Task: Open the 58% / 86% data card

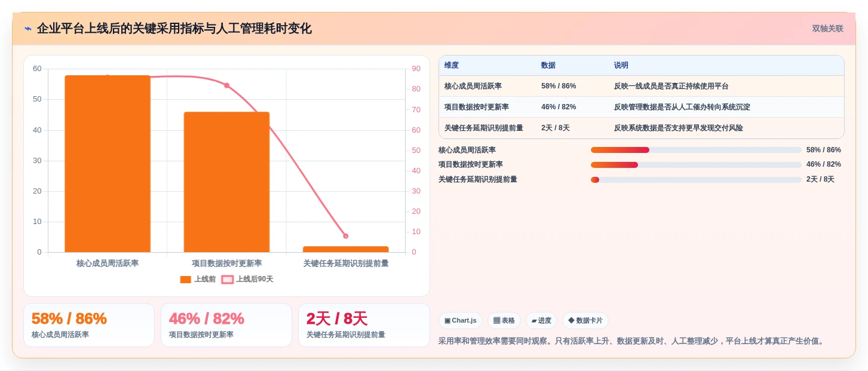Action: (89, 325)
